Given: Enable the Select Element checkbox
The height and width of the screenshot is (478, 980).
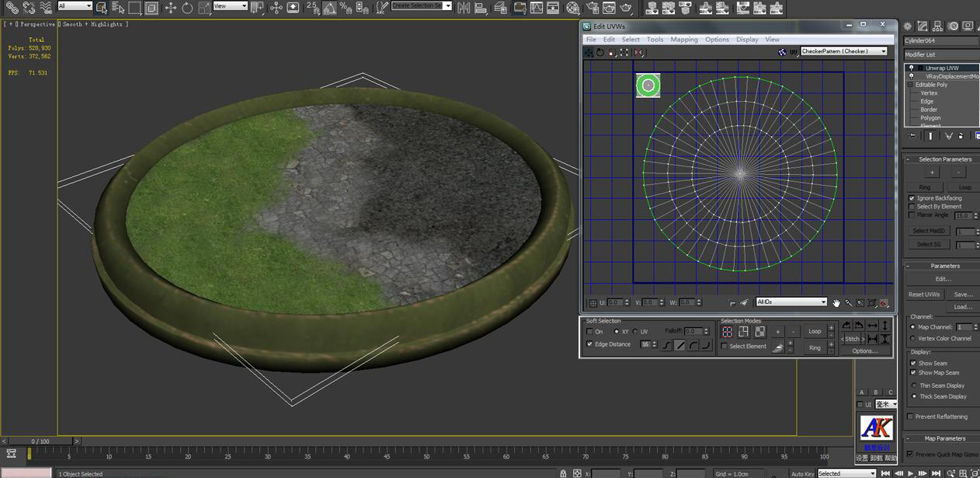Looking at the screenshot, I should (725, 347).
